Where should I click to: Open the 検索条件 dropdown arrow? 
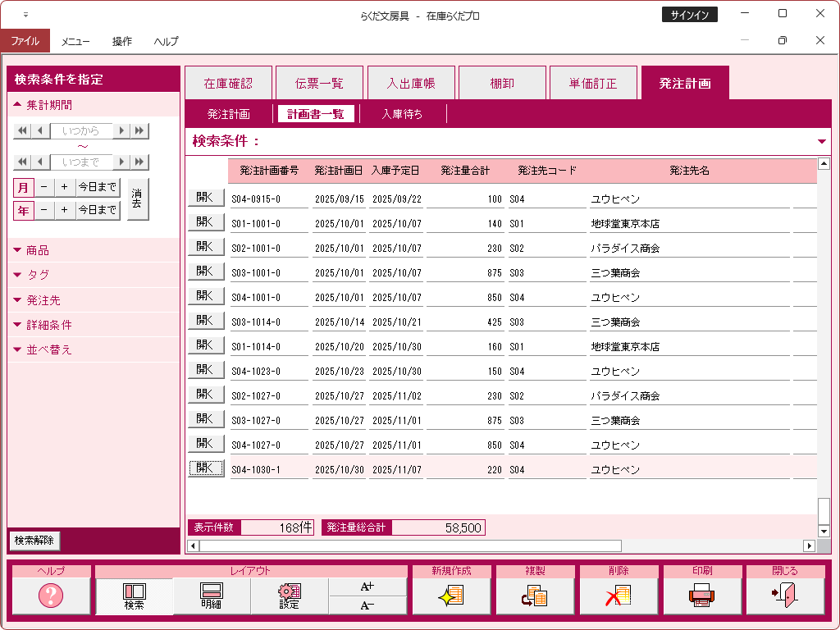point(822,141)
